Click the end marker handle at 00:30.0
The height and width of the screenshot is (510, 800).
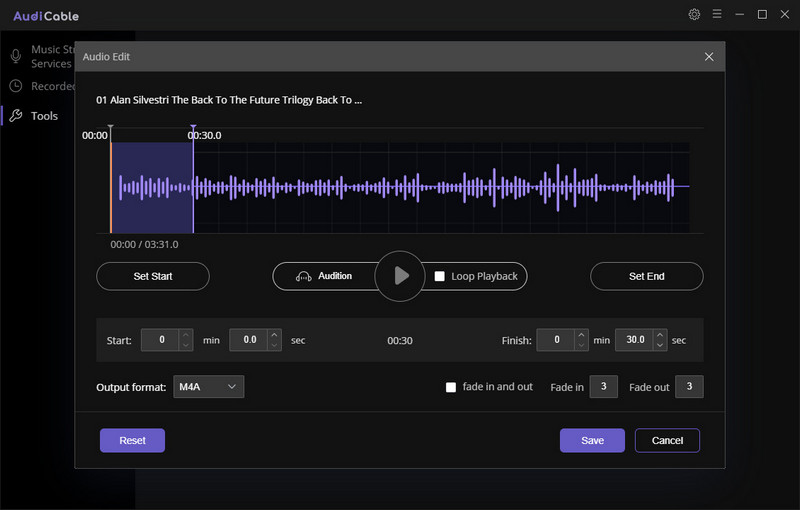click(x=193, y=128)
